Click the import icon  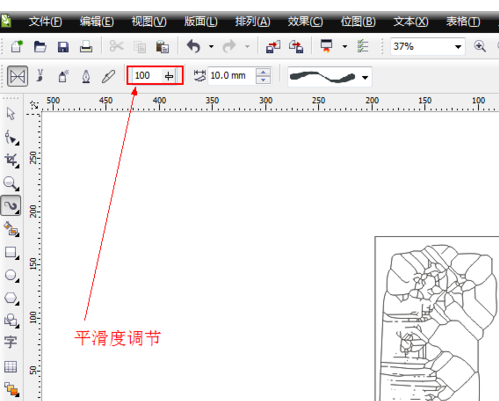click(x=273, y=46)
